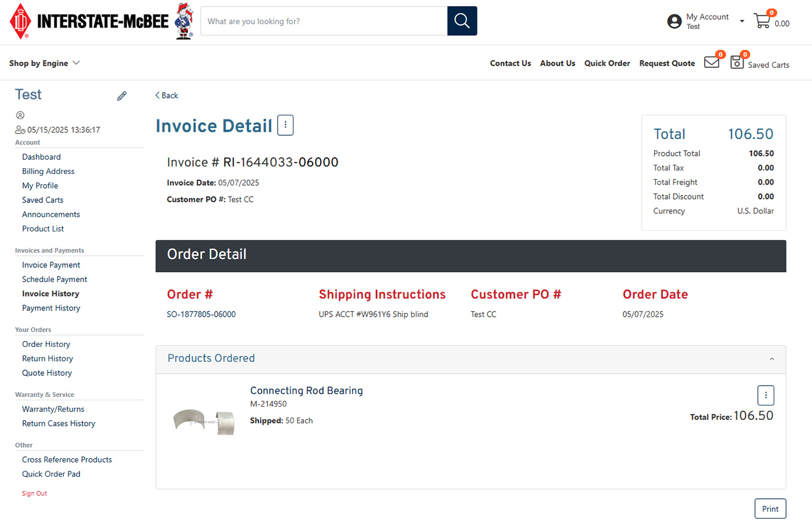Open Return History in the sidebar

click(x=48, y=358)
